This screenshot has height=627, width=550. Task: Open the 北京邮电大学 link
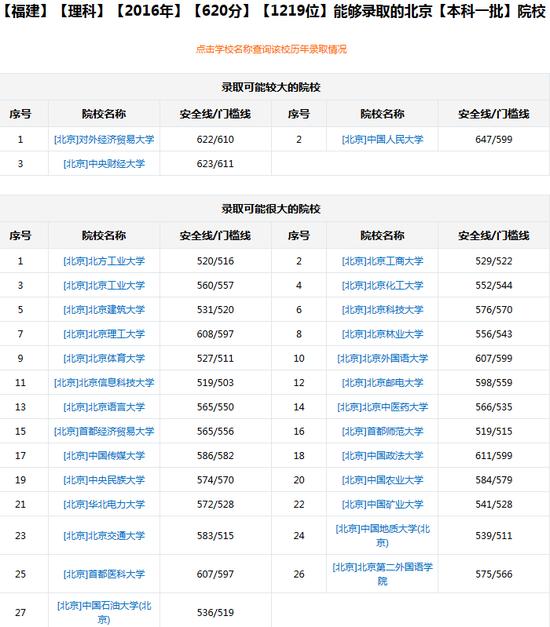pyautogui.click(x=382, y=383)
